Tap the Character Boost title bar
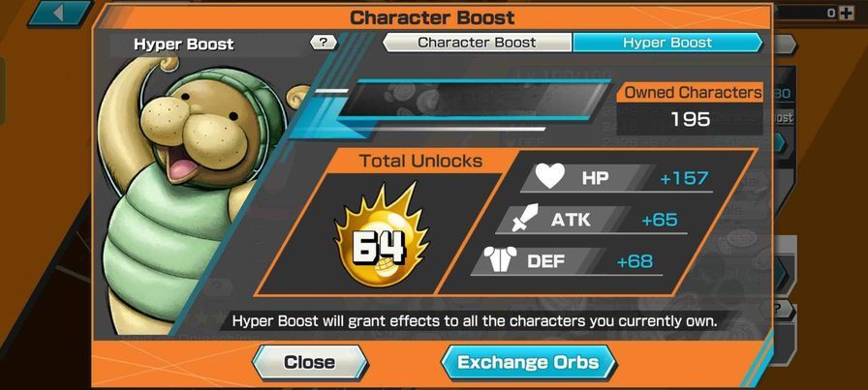Image resolution: width=868 pixels, height=390 pixels. coord(432,17)
